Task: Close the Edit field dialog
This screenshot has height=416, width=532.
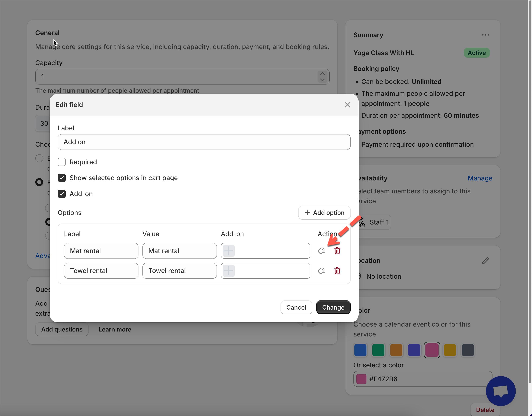Action: [x=347, y=105]
